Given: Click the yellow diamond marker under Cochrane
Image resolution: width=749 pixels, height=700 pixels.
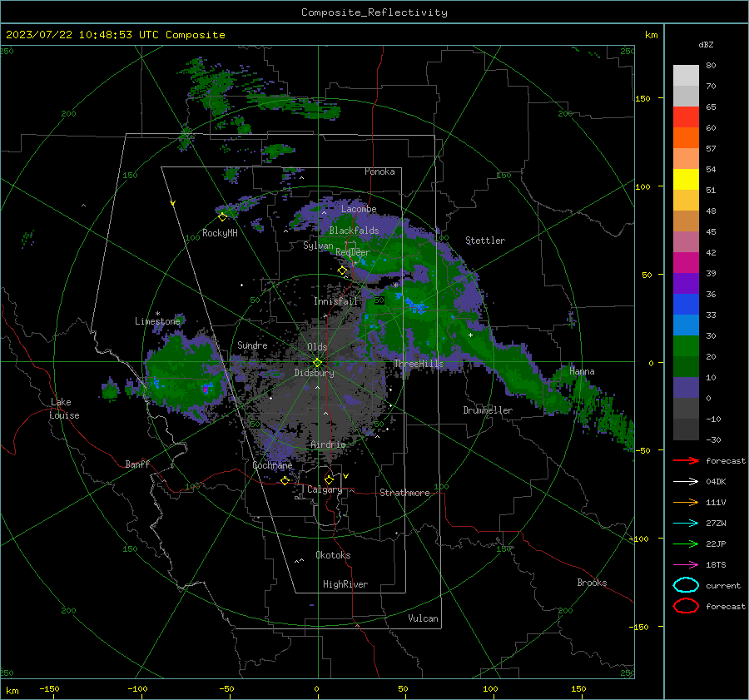Looking at the screenshot, I should 285,480.
